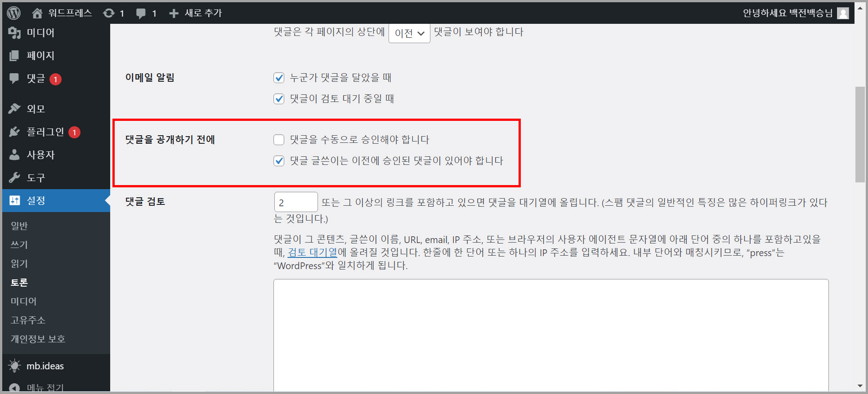Open the 읽기 settings submenu
Viewport: 868px width, 394px height.
pos(19,263)
